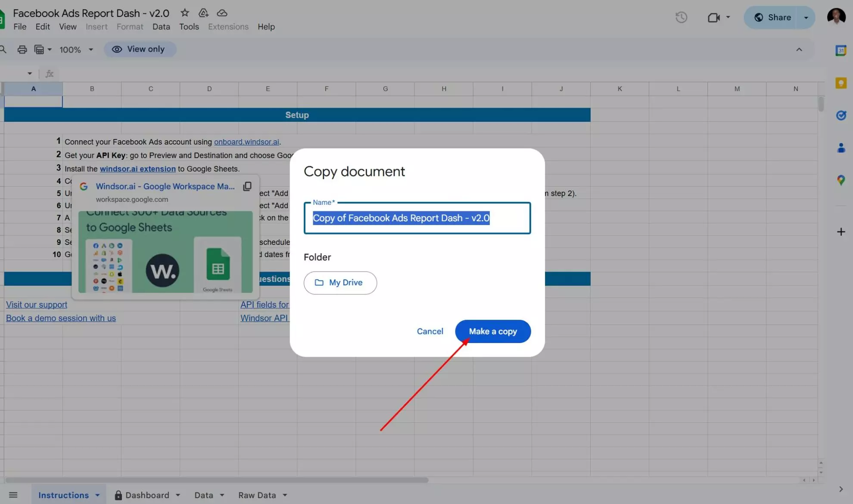Click the add to Drive shortcut icon
Viewport: 853px width, 504px height.
coord(203,13)
